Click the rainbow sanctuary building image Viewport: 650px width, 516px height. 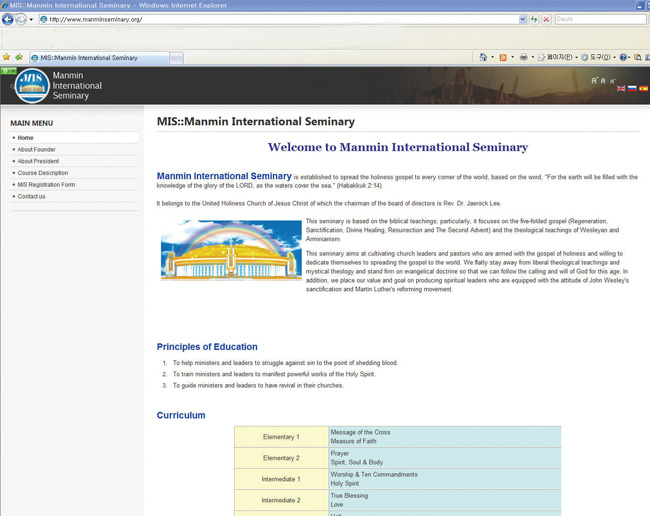[231, 250]
